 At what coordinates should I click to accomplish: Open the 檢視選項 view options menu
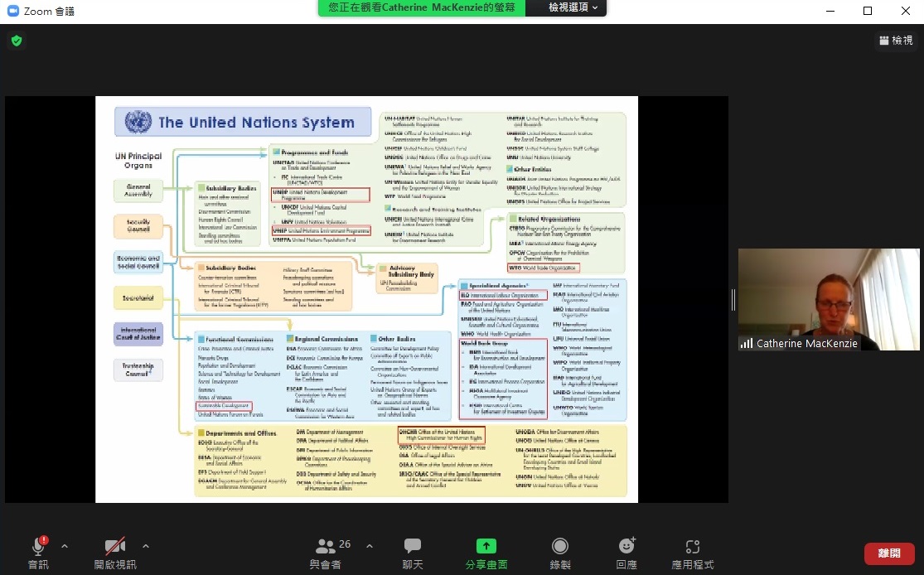tap(577, 7)
